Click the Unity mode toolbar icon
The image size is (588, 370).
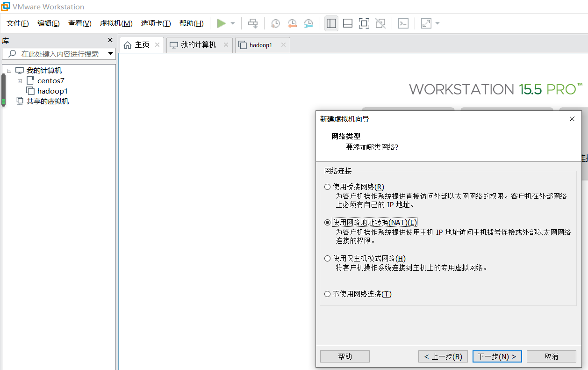coord(380,23)
